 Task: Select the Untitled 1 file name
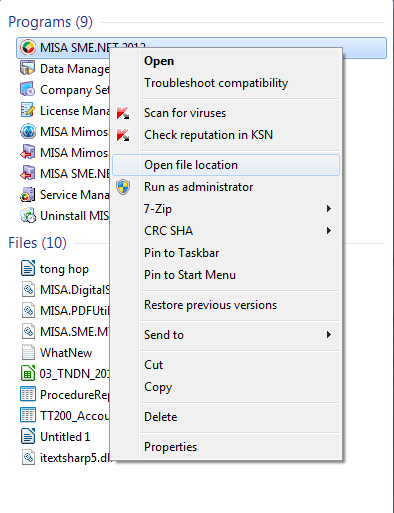coord(65,437)
